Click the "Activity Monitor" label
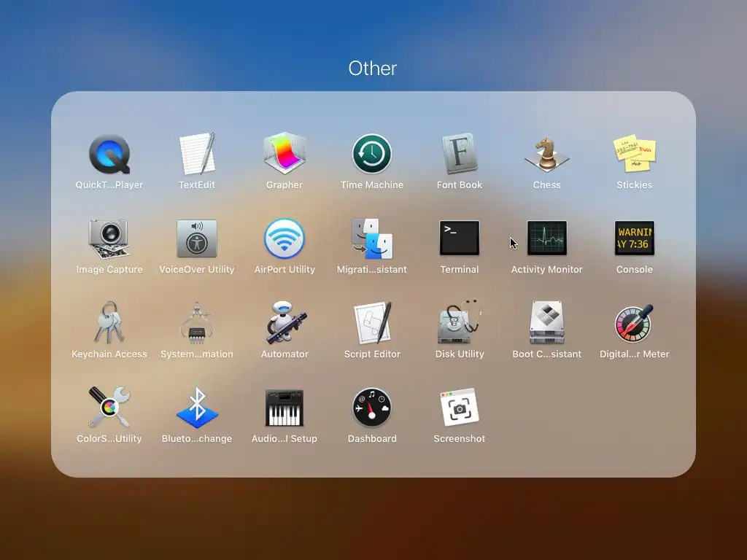 tap(547, 270)
